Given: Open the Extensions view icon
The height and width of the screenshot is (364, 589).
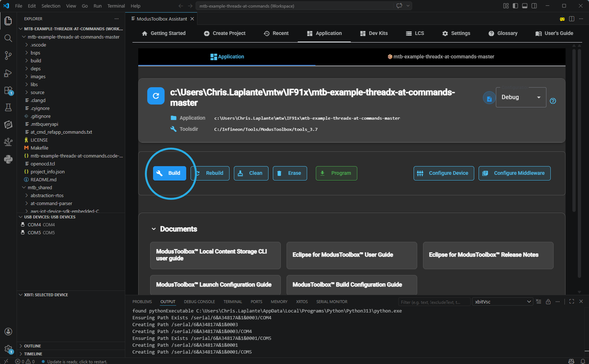Looking at the screenshot, I should (8, 90).
